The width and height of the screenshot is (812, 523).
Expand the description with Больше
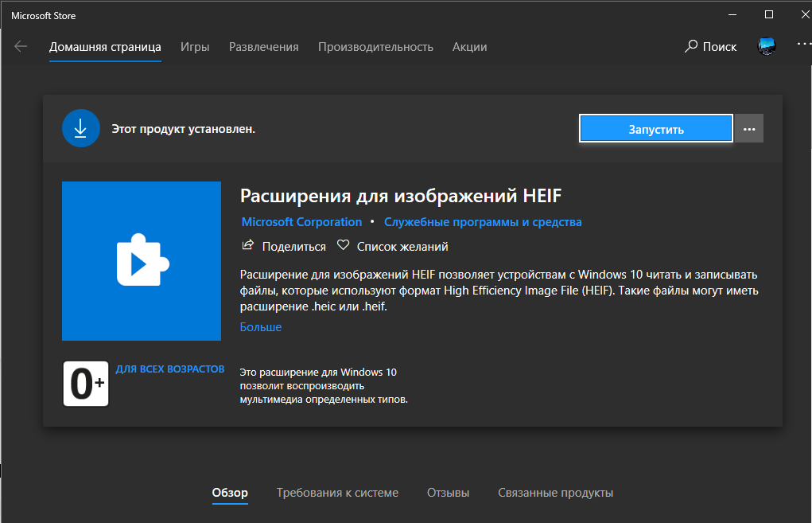point(261,327)
